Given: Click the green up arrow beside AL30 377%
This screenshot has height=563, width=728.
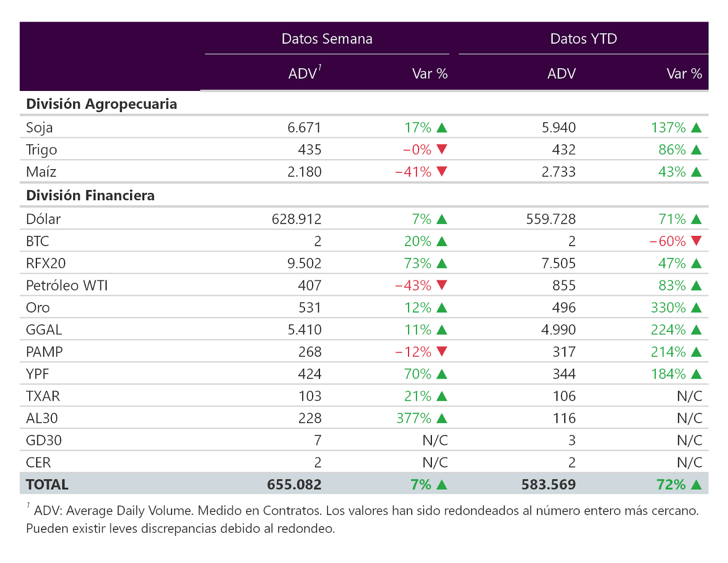Looking at the screenshot, I should click(x=442, y=418).
